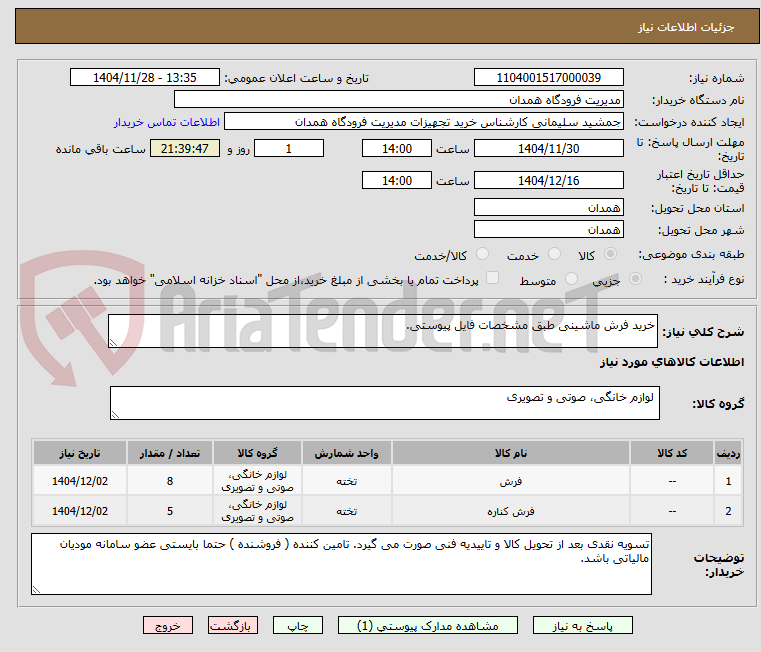Click the فرش item name cell
This screenshot has width=761, height=652.
click(x=511, y=481)
